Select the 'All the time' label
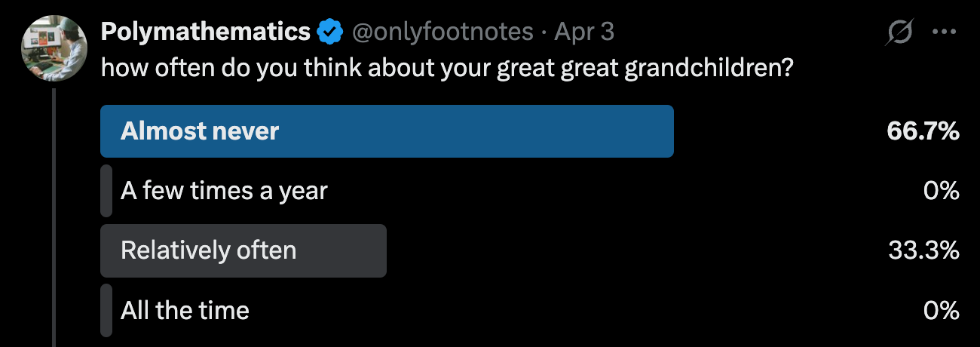 [185, 310]
